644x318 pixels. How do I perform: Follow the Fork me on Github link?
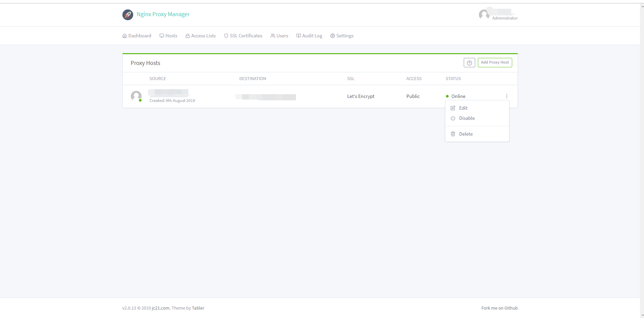(499, 308)
